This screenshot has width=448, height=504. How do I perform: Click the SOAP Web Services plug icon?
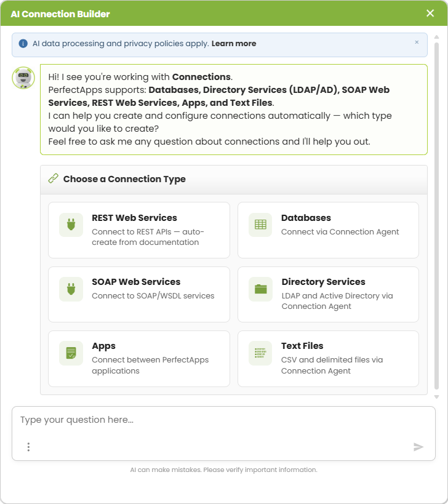[x=71, y=289]
